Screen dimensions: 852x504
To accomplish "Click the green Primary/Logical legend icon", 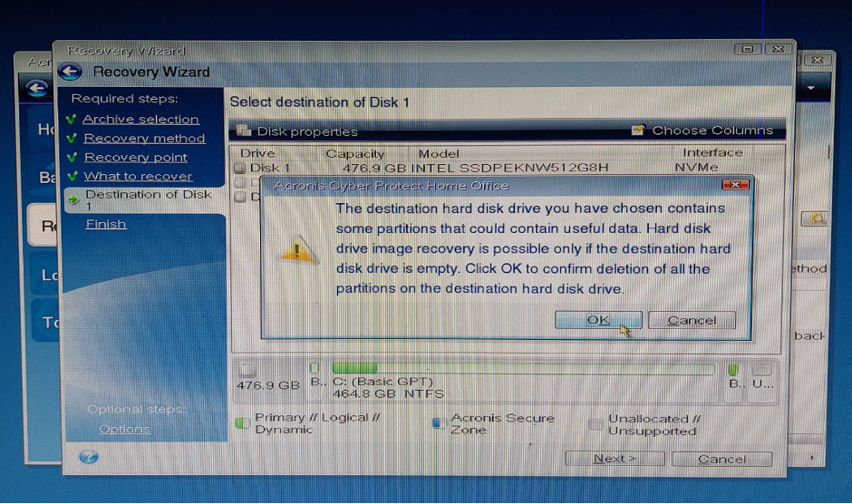I will 242,423.
